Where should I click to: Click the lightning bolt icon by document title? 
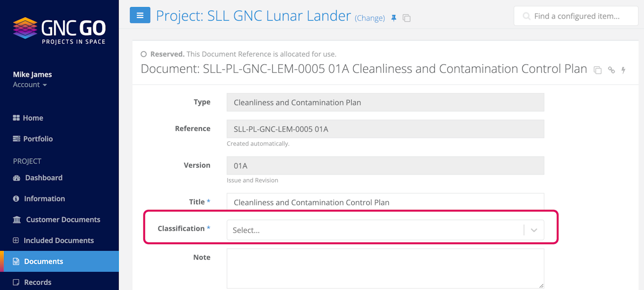(623, 70)
